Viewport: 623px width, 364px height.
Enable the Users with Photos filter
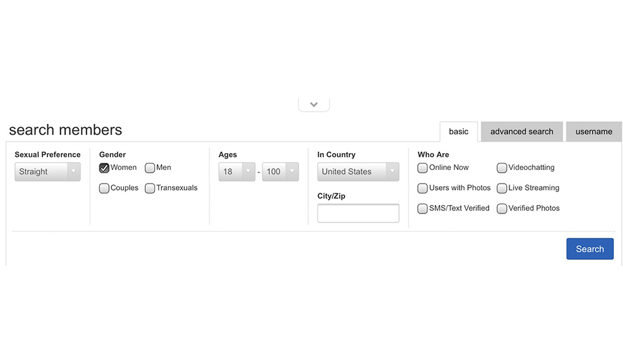(x=422, y=188)
